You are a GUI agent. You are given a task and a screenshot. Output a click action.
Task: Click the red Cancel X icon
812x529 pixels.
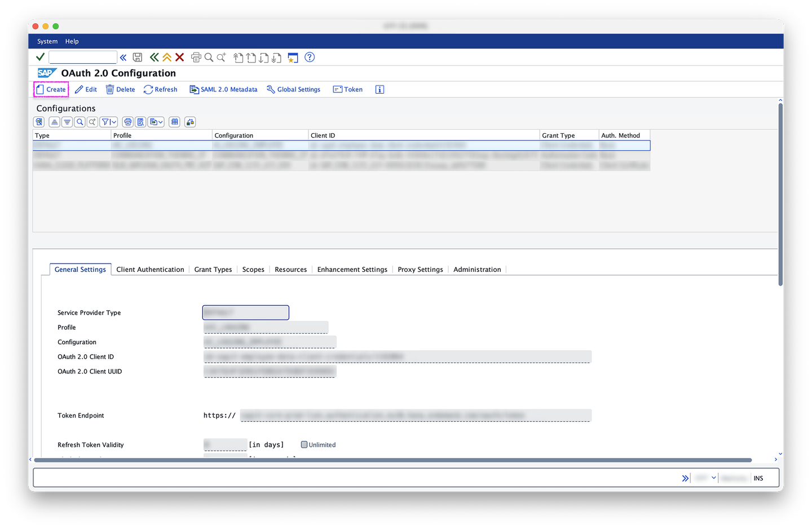tap(180, 58)
